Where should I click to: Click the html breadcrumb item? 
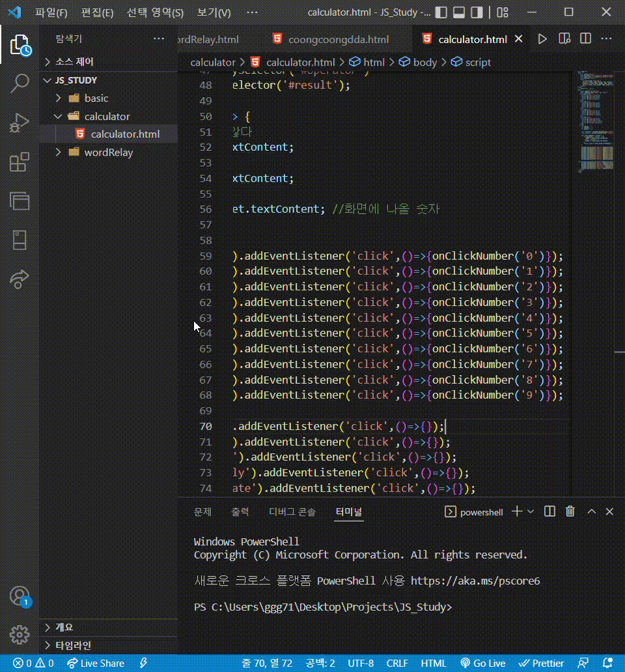point(367,63)
